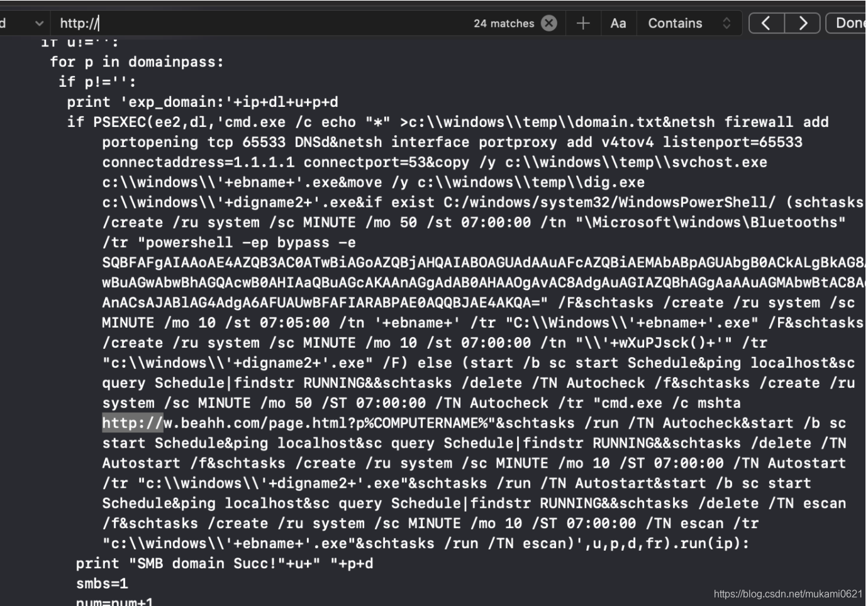This screenshot has width=868, height=606.
Task: Click the 'powershell -ep bypass -e' text
Action: tap(251, 243)
